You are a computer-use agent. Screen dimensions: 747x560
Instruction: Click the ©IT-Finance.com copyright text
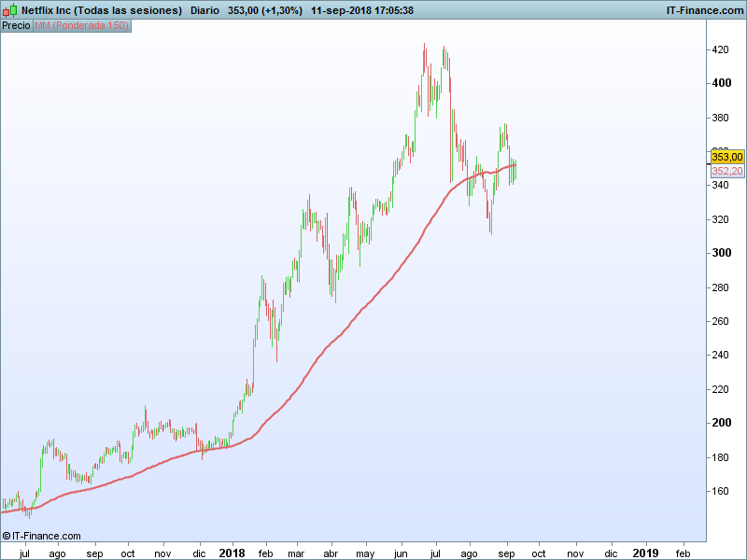click(x=41, y=536)
